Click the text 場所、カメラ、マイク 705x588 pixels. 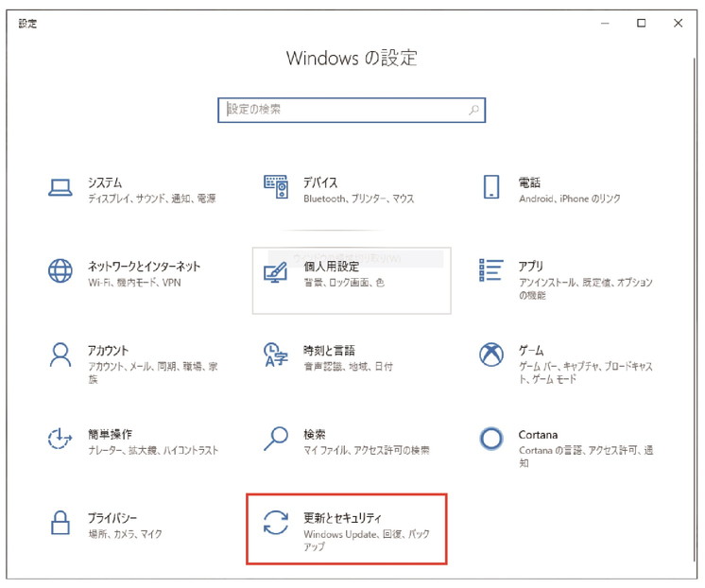[125, 534]
